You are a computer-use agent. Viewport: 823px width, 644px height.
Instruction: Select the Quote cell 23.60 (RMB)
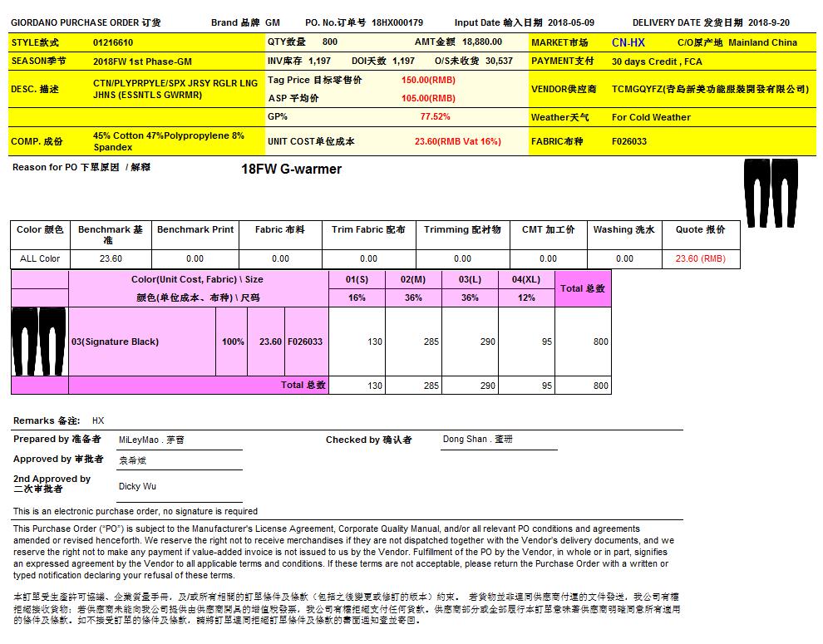[700, 258]
